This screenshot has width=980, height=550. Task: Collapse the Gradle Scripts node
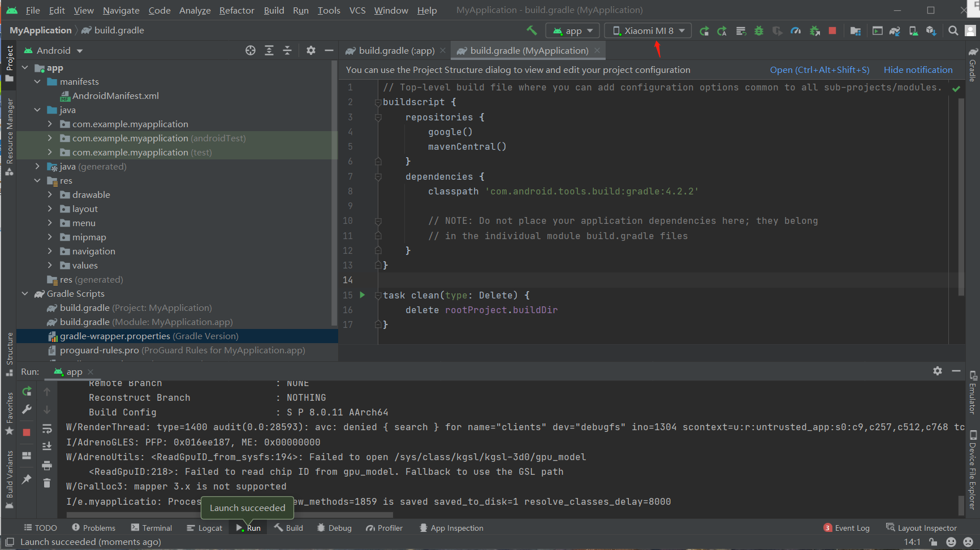click(25, 293)
